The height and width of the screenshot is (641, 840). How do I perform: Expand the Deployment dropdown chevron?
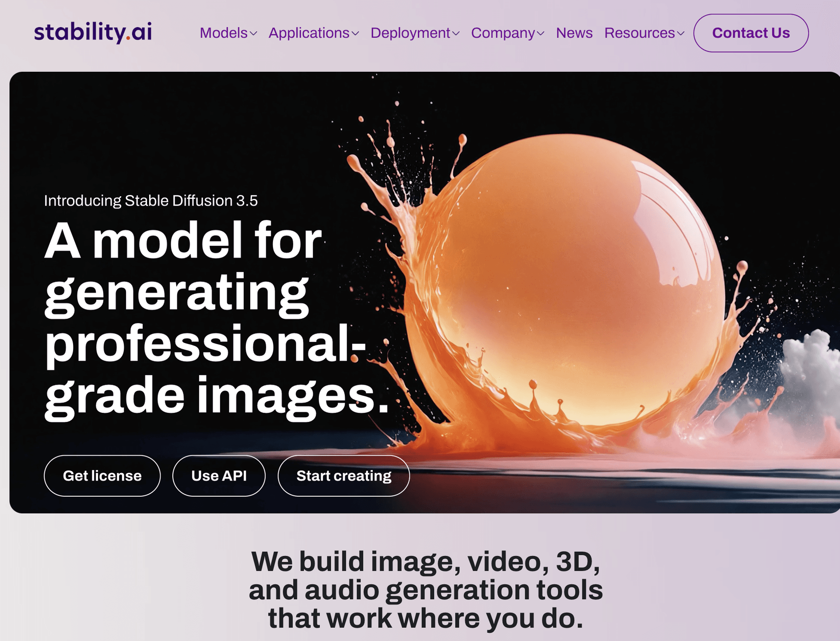pyautogui.click(x=456, y=34)
